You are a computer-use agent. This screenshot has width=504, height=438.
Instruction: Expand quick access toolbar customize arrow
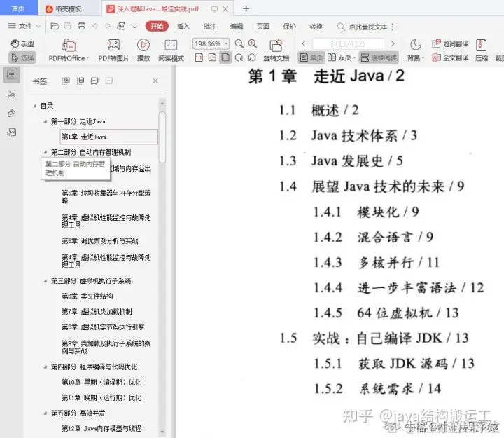point(135,27)
